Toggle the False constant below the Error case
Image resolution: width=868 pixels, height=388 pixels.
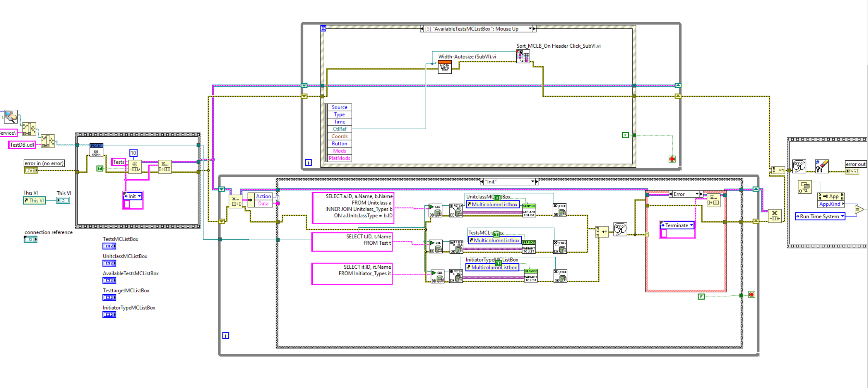click(701, 296)
